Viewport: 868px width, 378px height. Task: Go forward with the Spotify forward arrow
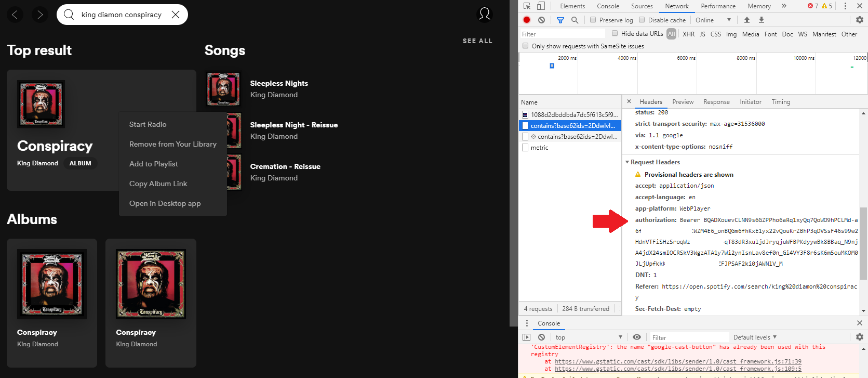(40, 15)
